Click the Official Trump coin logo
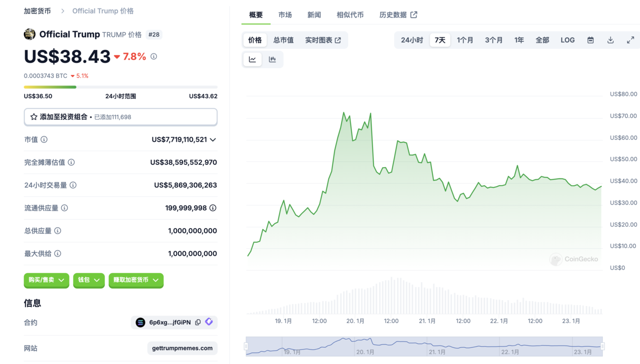Image resolution: width=640 pixels, height=364 pixels. 29,34
